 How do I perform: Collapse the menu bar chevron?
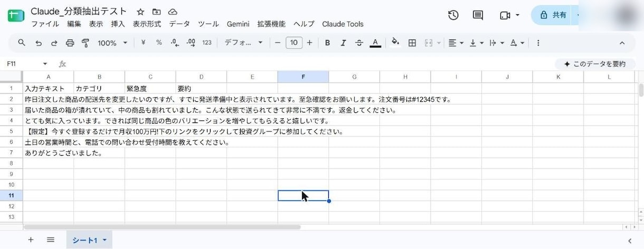coord(622,43)
